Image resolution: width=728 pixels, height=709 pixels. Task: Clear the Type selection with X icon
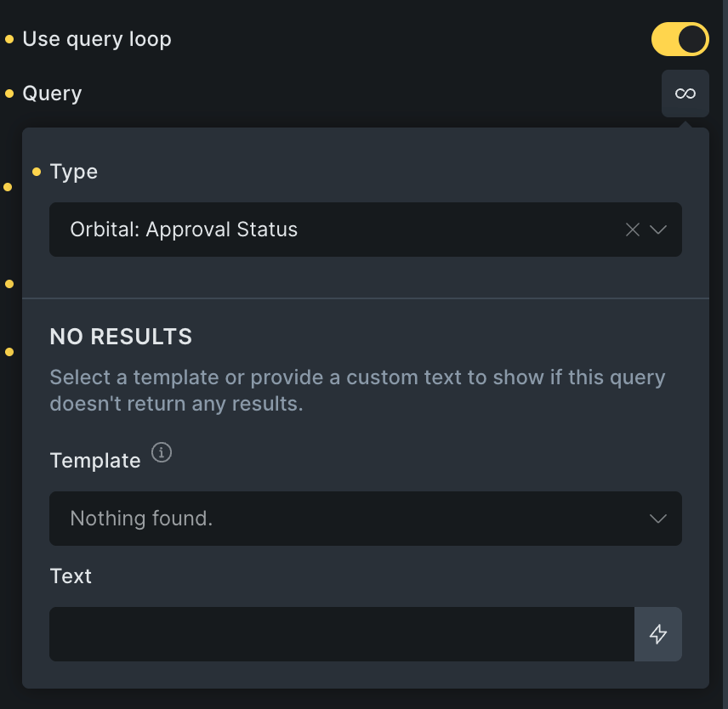632,230
